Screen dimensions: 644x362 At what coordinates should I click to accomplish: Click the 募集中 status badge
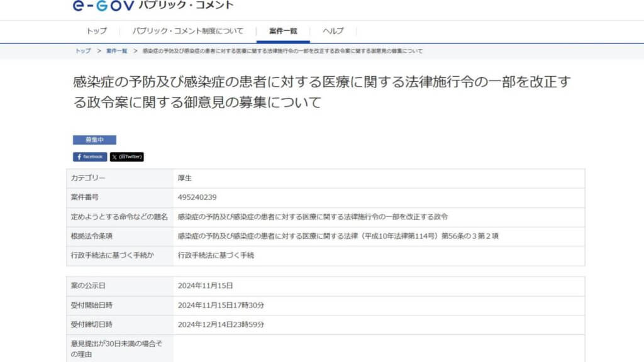[x=94, y=140]
